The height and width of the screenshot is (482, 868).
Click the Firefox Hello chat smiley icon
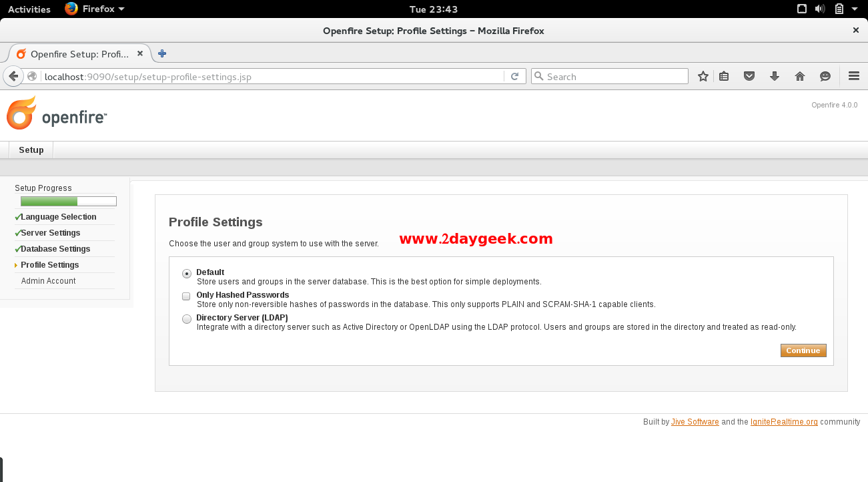pyautogui.click(x=825, y=76)
